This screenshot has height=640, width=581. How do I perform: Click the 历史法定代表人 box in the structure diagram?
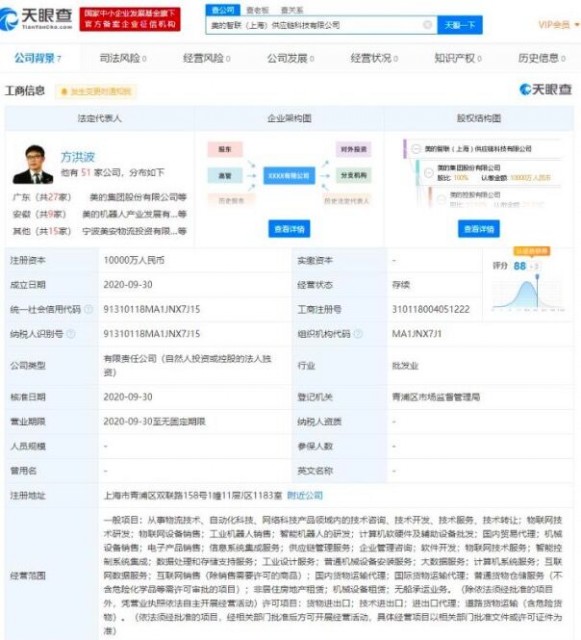[346, 200]
